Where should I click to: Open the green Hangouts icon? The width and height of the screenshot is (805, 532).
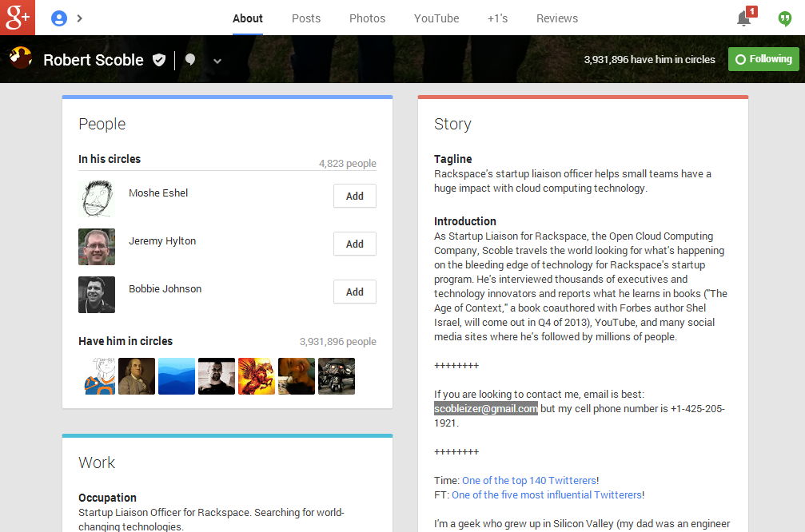[785, 18]
